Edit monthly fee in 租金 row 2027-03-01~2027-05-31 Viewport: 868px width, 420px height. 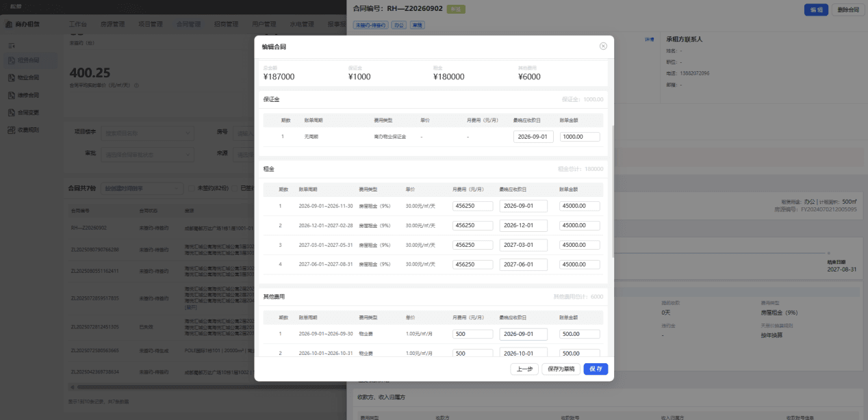(472, 244)
